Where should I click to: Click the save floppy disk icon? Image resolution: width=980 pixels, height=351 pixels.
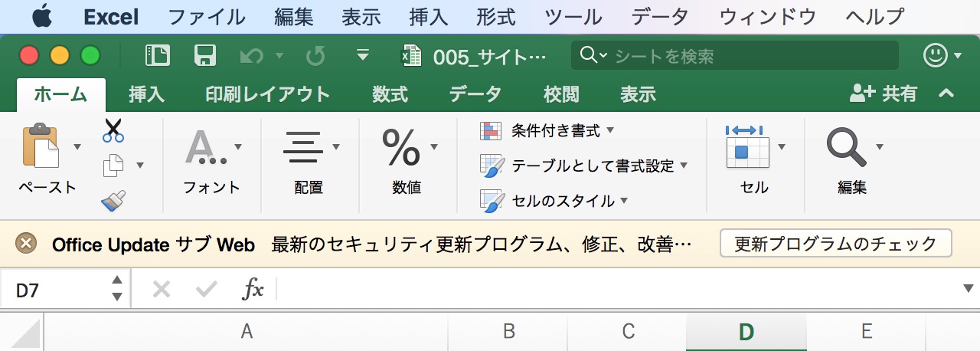click(204, 55)
